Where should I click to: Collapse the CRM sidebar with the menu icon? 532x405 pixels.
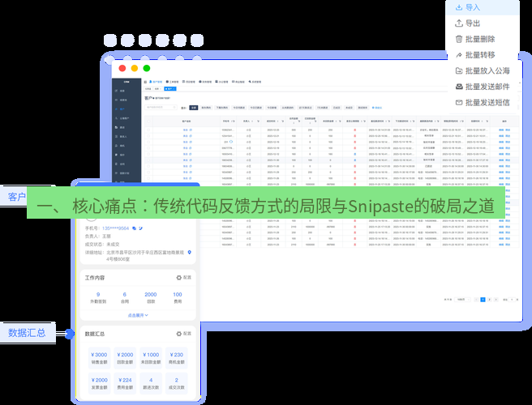(145, 82)
